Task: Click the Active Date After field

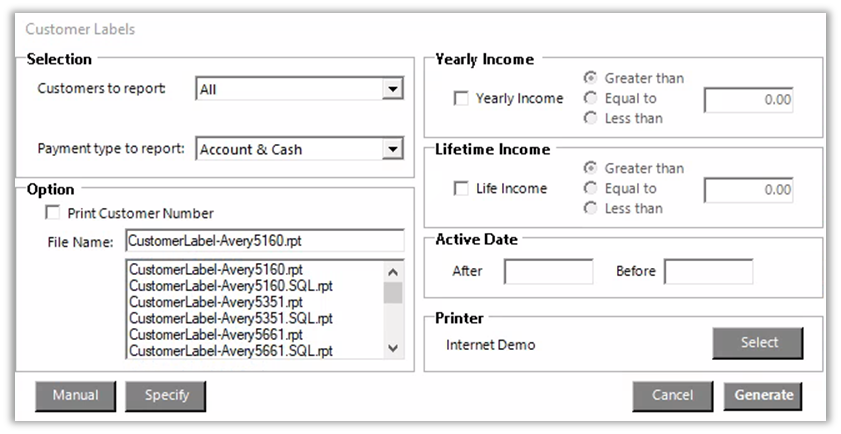Action: (x=548, y=271)
